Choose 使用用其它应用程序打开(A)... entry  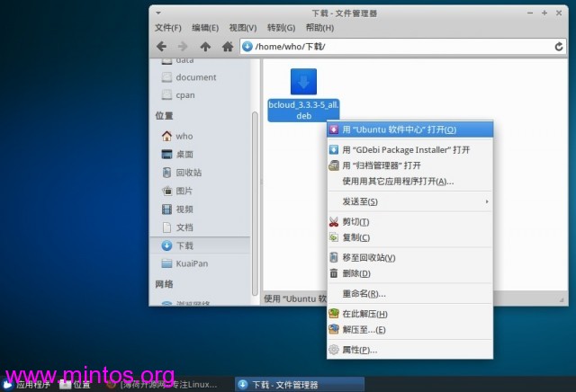[x=410, y=182]
